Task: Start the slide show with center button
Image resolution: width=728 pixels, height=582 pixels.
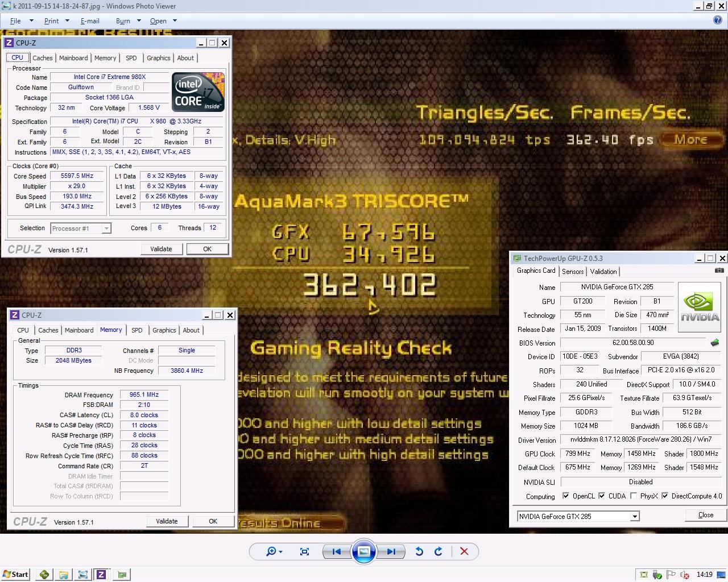Action: pyautogui.click(x=364, y=551)
